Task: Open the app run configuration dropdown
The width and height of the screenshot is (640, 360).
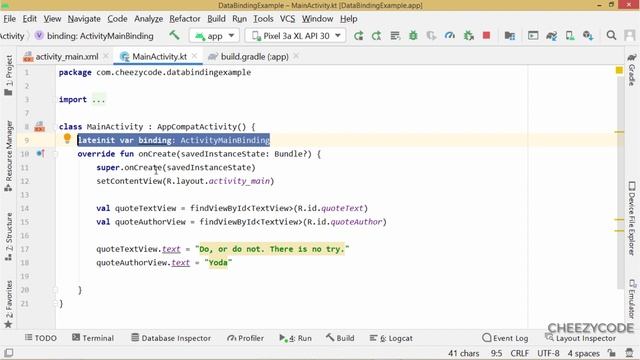Action: coord(214,36)
